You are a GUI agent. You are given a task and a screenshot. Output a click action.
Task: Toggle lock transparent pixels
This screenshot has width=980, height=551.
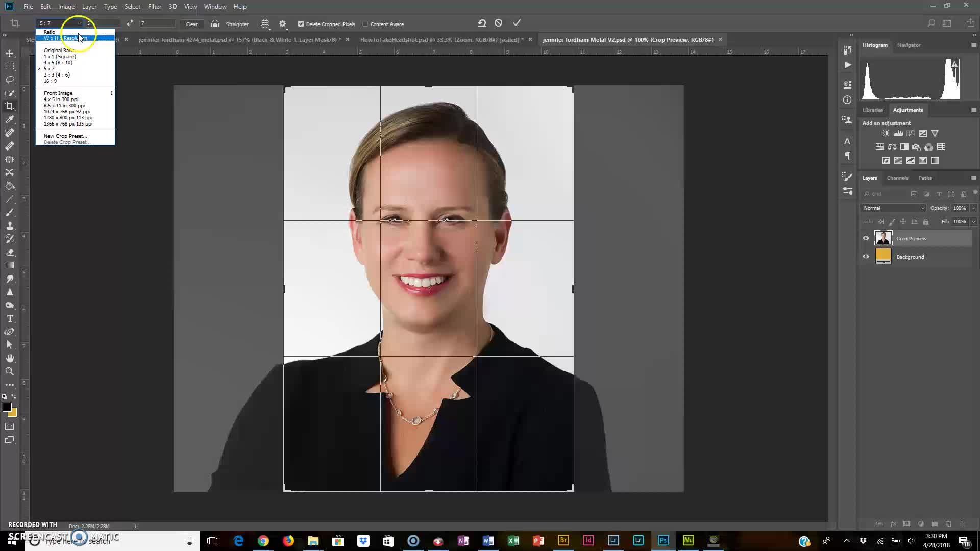[x=880, y=222]
